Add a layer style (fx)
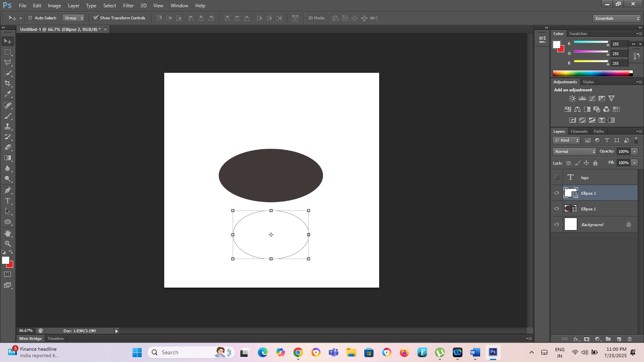 tap(576, 339)
